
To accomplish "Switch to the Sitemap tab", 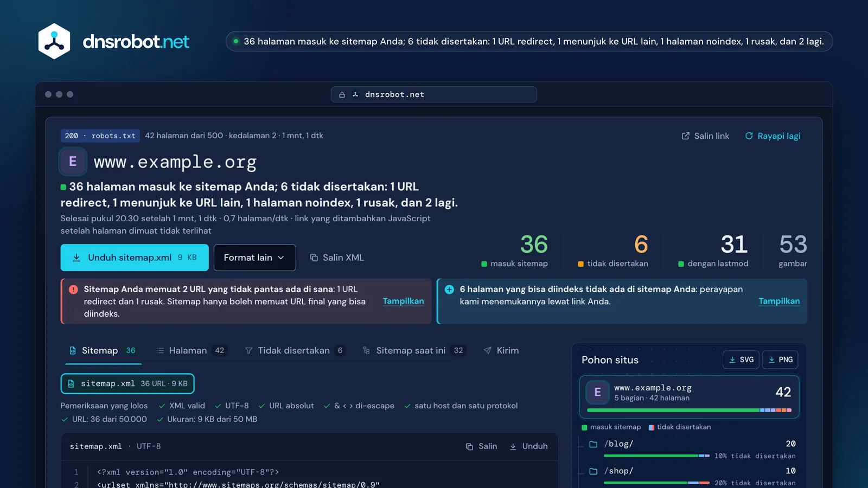I will point(103,351).
